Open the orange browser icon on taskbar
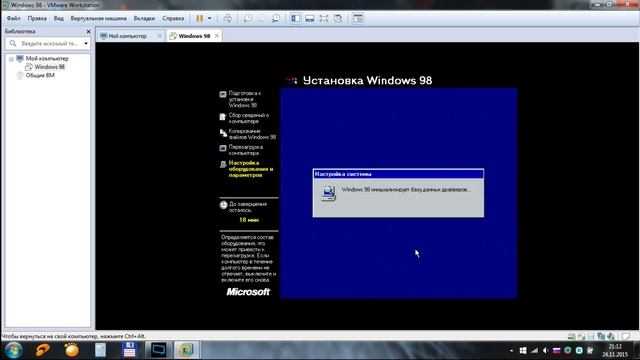Screen dimensions: 640x360 [42, 350]
